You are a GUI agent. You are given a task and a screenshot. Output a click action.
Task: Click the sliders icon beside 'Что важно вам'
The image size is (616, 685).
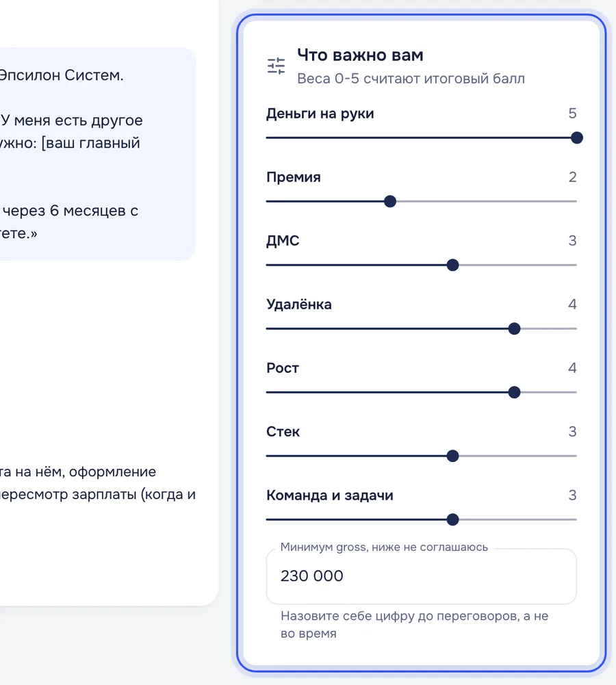(276, 66)
